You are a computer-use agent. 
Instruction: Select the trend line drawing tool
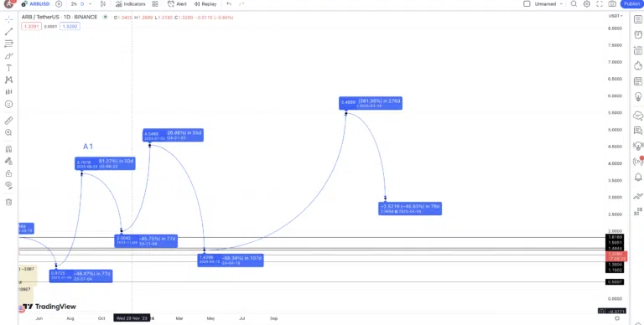[8, 32]
